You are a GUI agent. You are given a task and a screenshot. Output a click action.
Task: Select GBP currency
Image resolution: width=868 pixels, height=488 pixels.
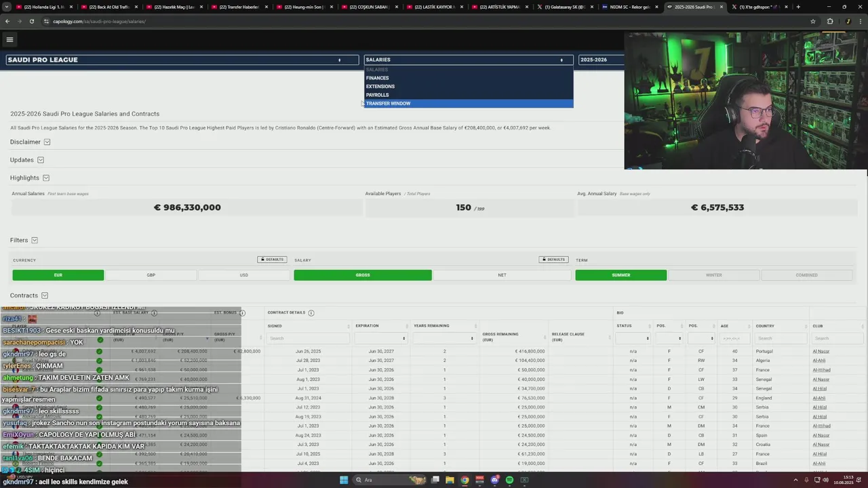151,275
